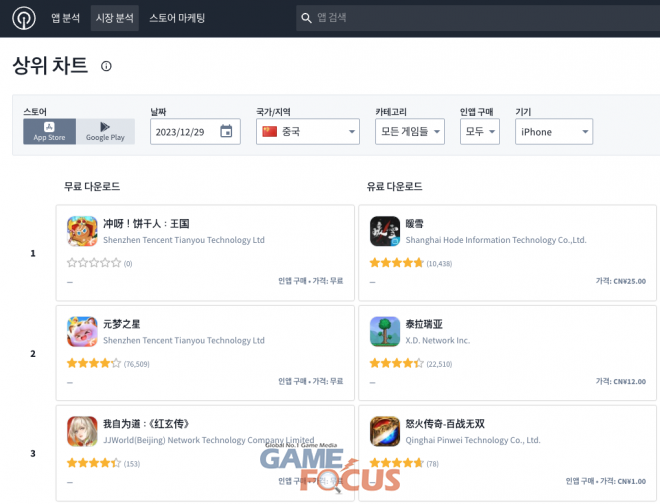Open the 앱 분석 menu
The height and width of the screenshot is (504, 660).
(x=64, y=18)
